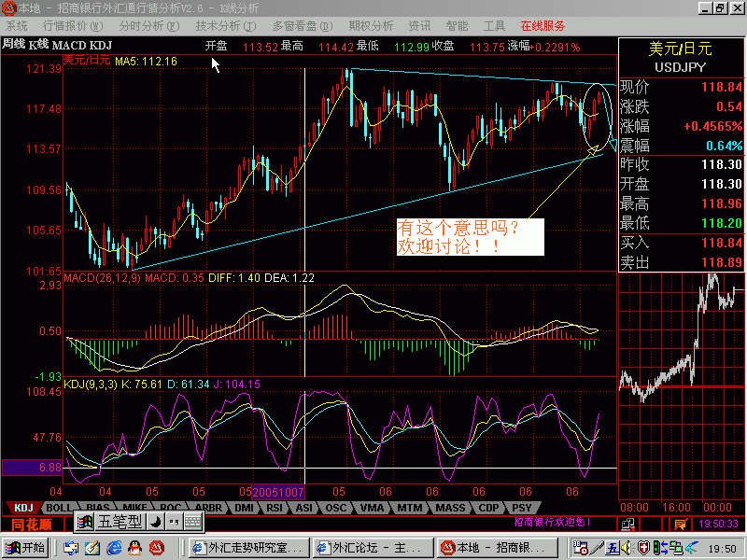Click the network connection icon in status bar
This screenshot has width=747, height=560.
coord(627,525)
